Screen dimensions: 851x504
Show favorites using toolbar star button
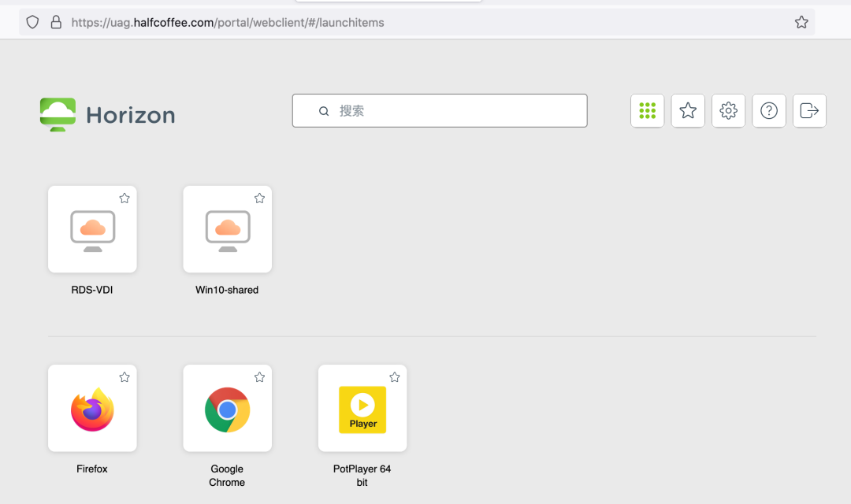coord(688,111)
